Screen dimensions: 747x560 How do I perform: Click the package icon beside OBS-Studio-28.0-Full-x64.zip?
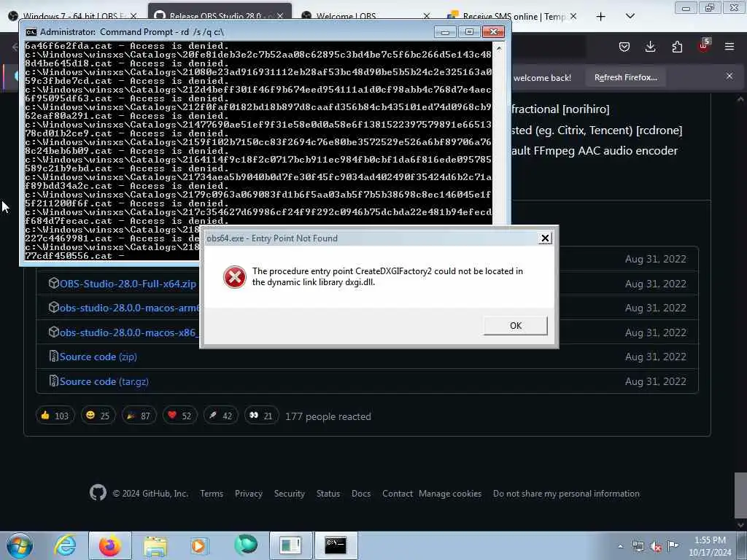pyautogui.click(x=54, y=283)
